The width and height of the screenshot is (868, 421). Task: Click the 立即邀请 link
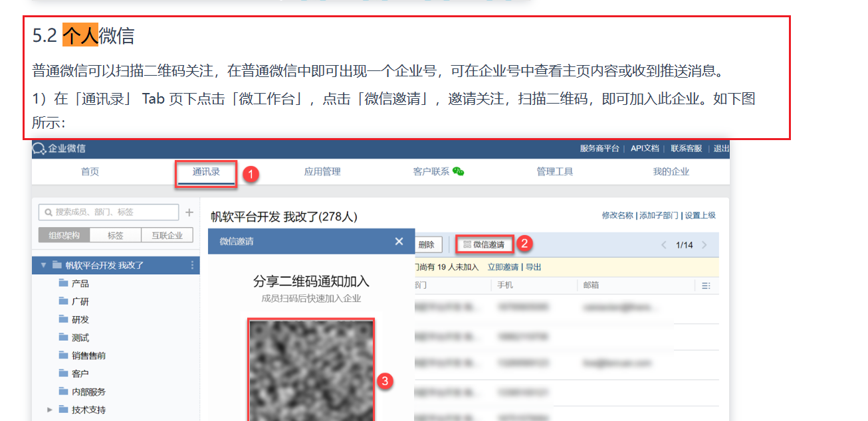503,267
